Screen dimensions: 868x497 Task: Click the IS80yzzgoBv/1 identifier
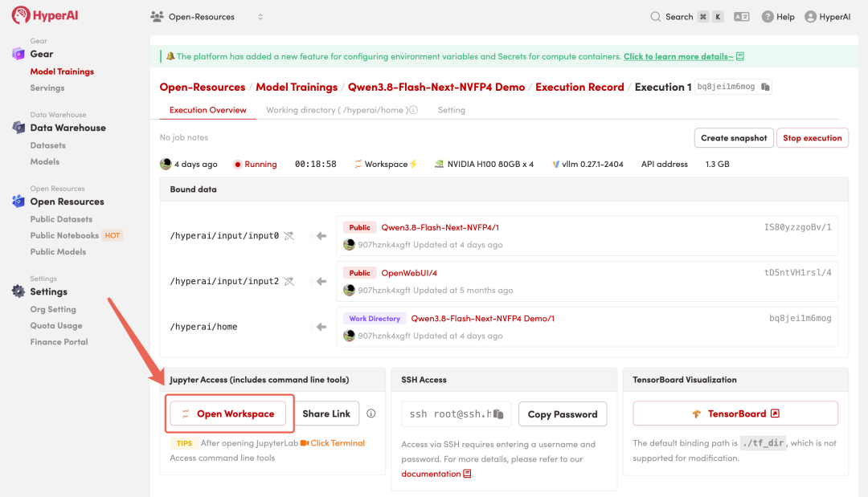click(798, 227)
